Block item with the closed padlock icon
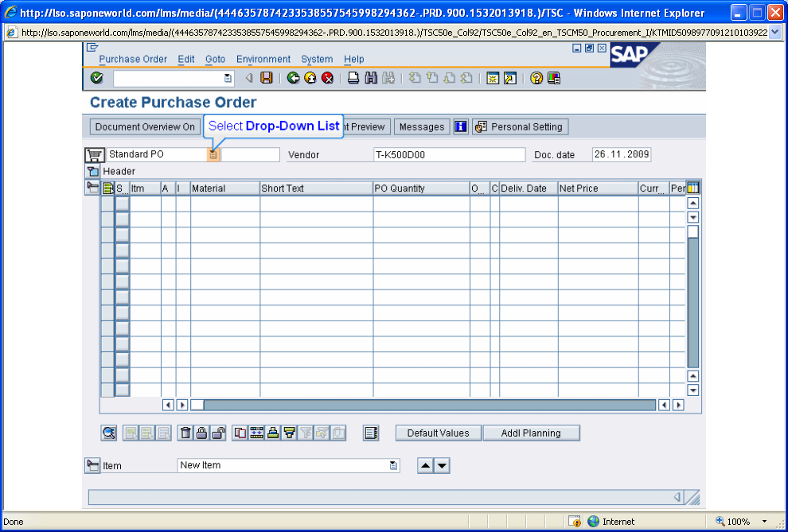788x532 pixels. pos(201,433)
